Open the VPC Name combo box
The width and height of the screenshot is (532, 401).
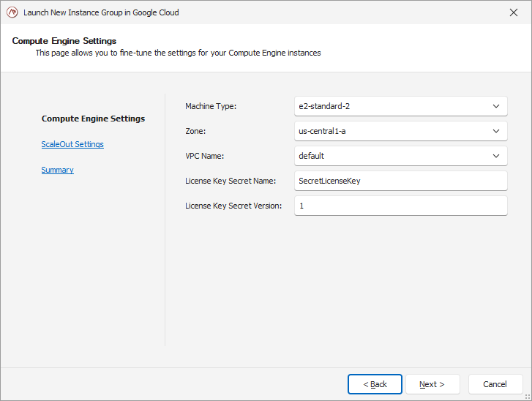click(401, 156)
